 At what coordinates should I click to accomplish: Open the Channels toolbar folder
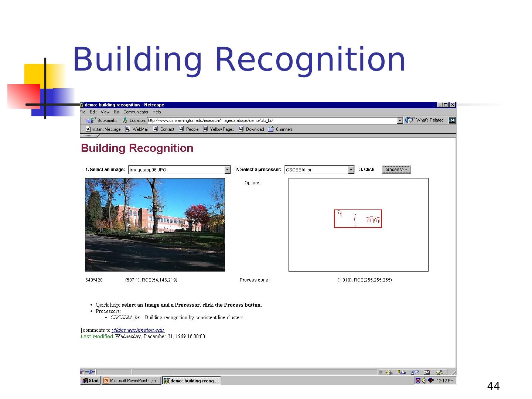click(x=280, y=129)
